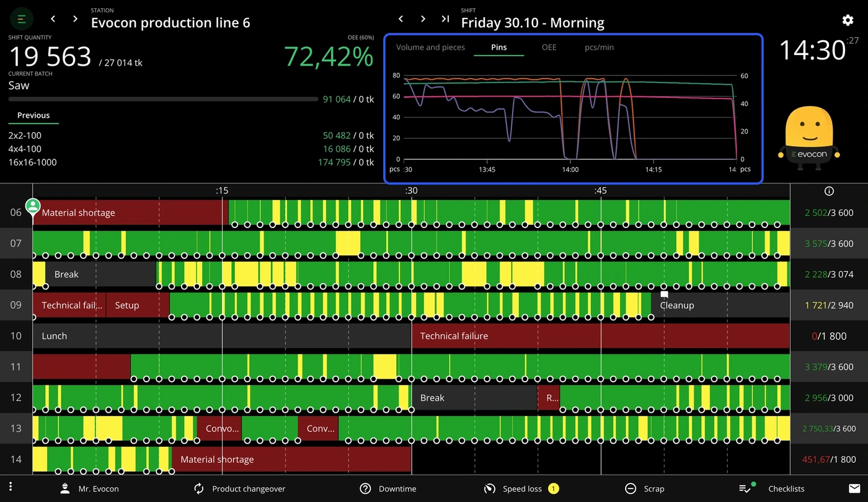Click the 16x16-1000 previous batch row
This screenshot has width=868, height=502.
point(191,162)
